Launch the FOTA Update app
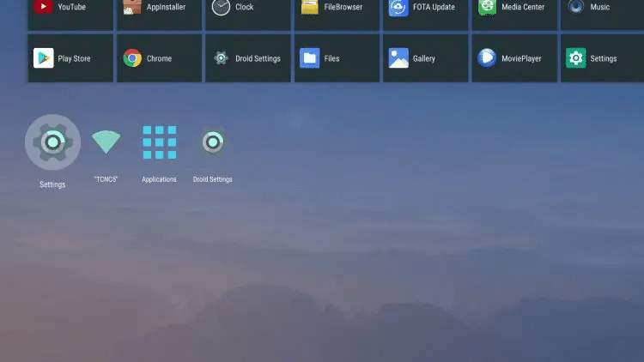This screenshot has width=644, height=362. (426, 14)
